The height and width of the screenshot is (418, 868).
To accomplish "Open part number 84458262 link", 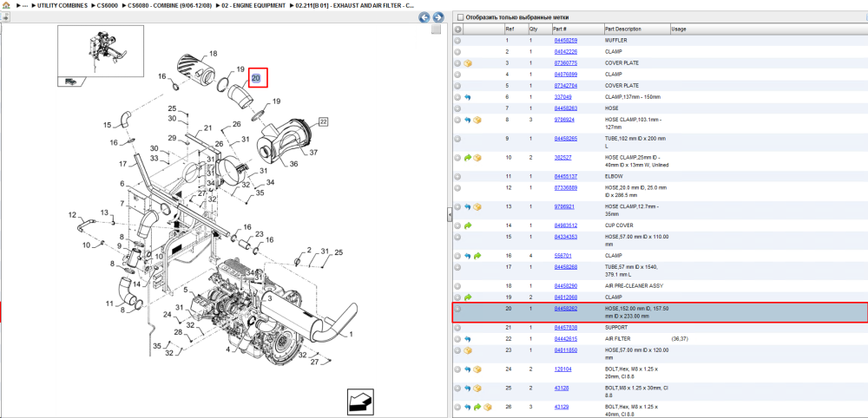I will [x=566, y=309].
